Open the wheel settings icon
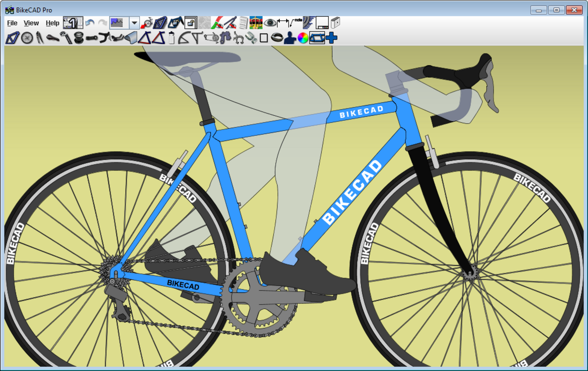Image resolution: width=588 pixels, height=371 pixels. click(x=27, y=38)
